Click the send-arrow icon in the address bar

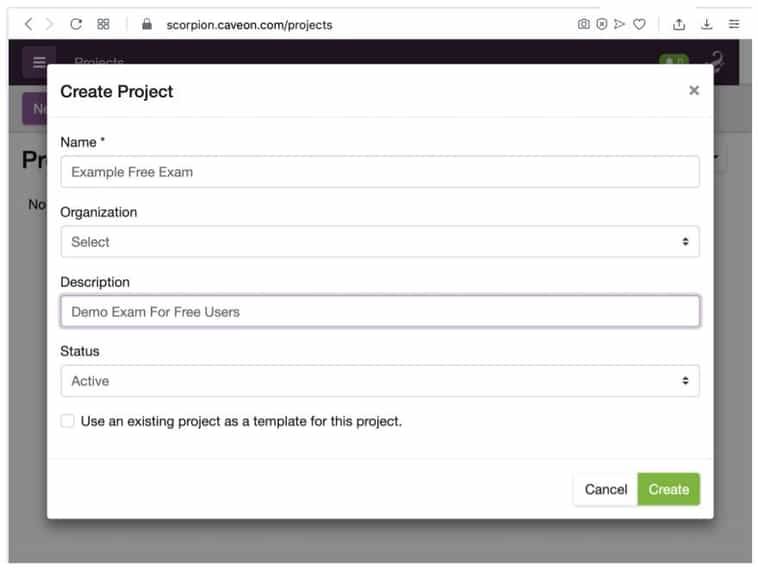pyautogui.click(x=620, y=24)
